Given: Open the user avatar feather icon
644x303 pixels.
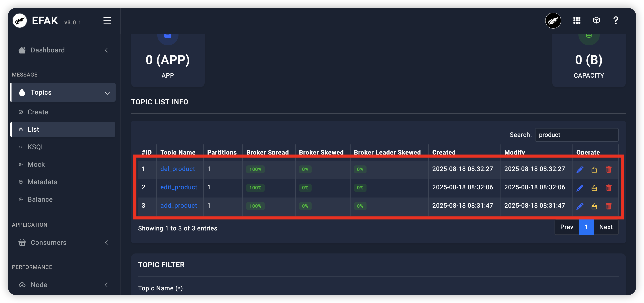Looking at the screenshot, I should (553, 21).
